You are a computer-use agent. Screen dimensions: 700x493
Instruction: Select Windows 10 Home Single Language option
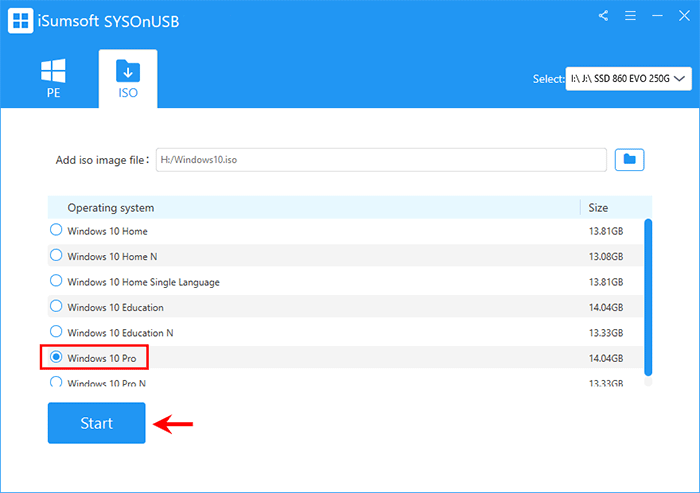pos(56,281)
